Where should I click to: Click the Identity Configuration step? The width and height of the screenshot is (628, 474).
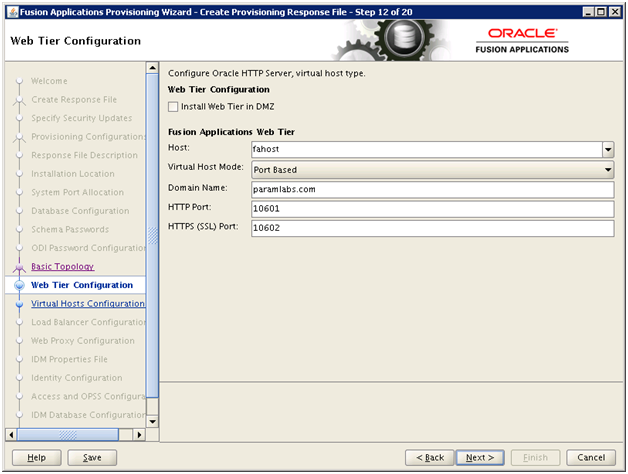tap(77, 377)
